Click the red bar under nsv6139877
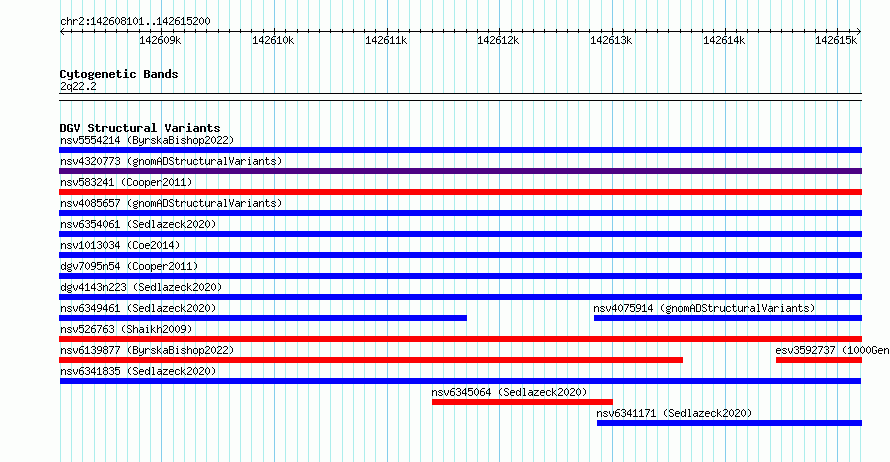Screen dimensions: 890x462 [x=371, y=360]
